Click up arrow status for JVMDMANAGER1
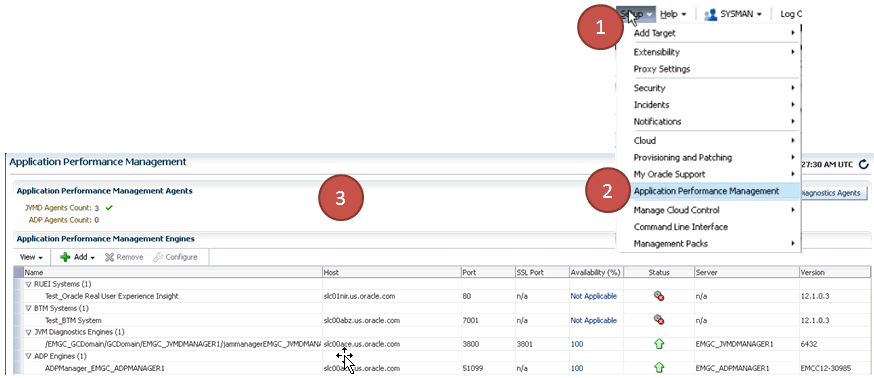874x378 pixels. click(x=659, y=344)
